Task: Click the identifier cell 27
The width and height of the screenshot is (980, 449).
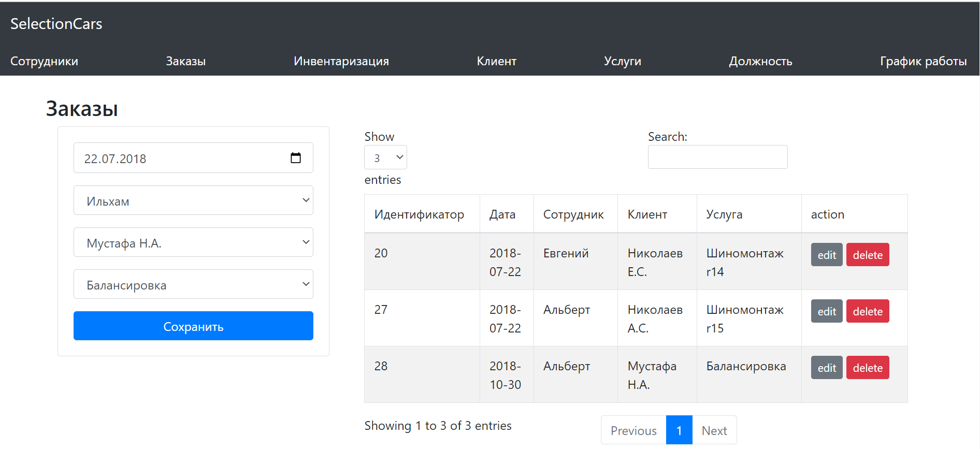Action: (x=422, y=318)
